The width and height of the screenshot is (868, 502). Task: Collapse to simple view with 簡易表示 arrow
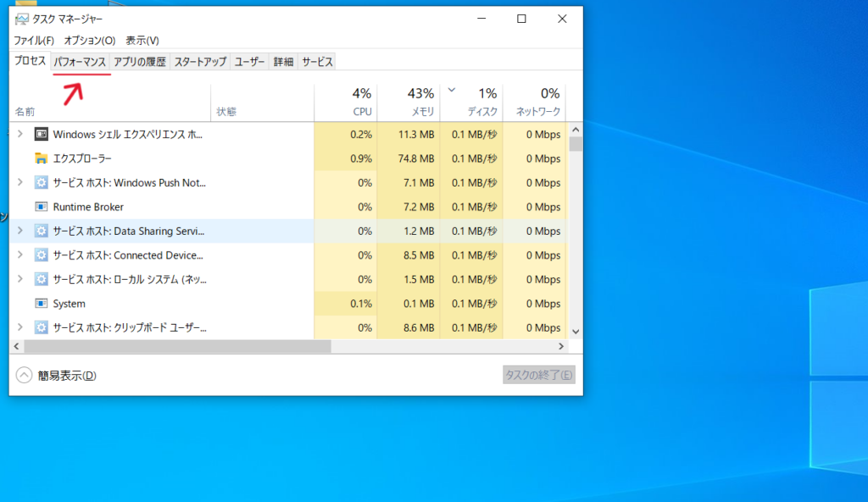(x=24, y=376)
